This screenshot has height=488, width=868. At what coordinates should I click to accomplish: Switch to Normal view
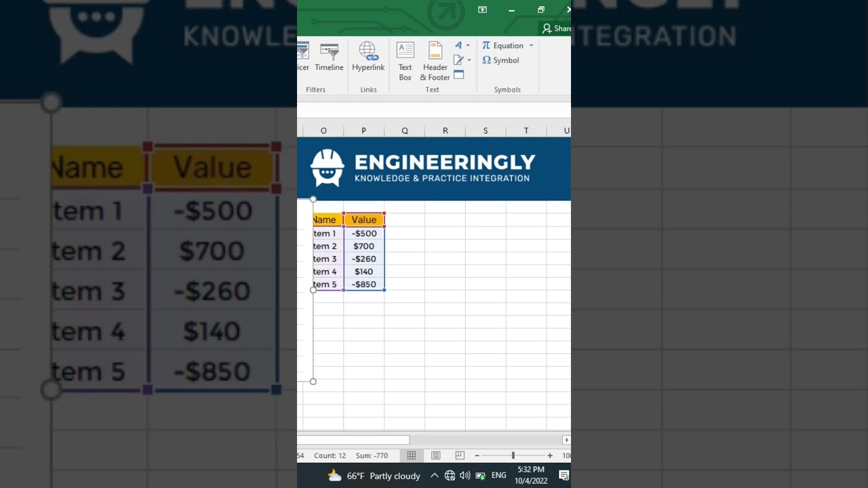412,455
